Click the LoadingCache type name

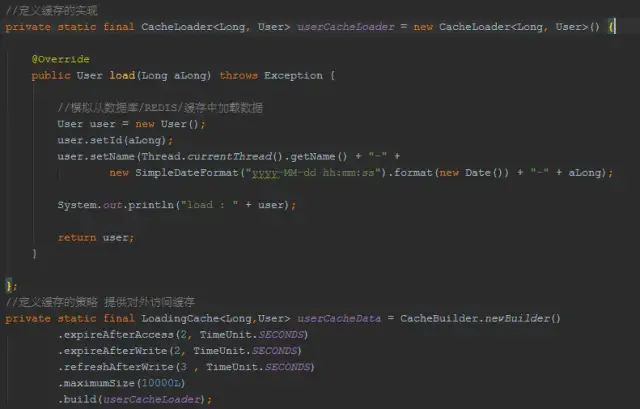pos(180,318)
